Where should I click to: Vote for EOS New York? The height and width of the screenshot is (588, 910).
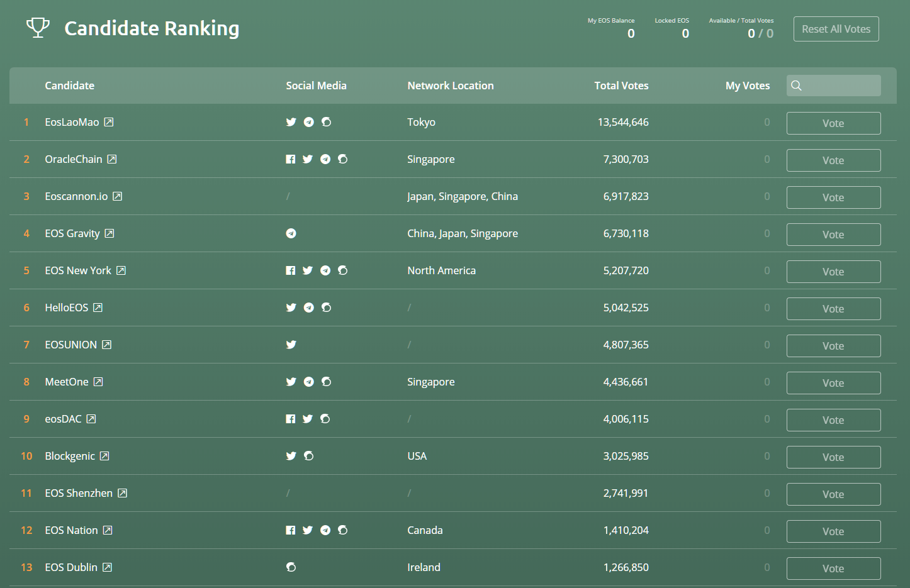(833, 272)
